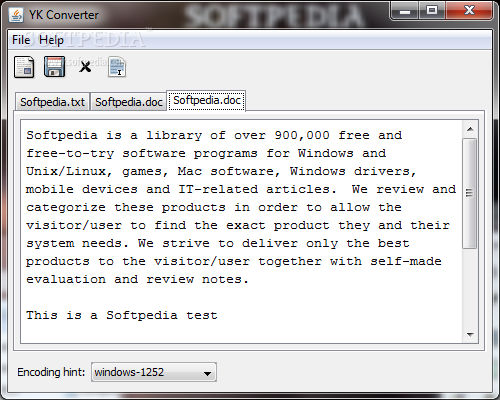Click the line beginning "Unix/Linux, games, Mac software"
This screenshot has height=400, width=500.
click(221, 171)
